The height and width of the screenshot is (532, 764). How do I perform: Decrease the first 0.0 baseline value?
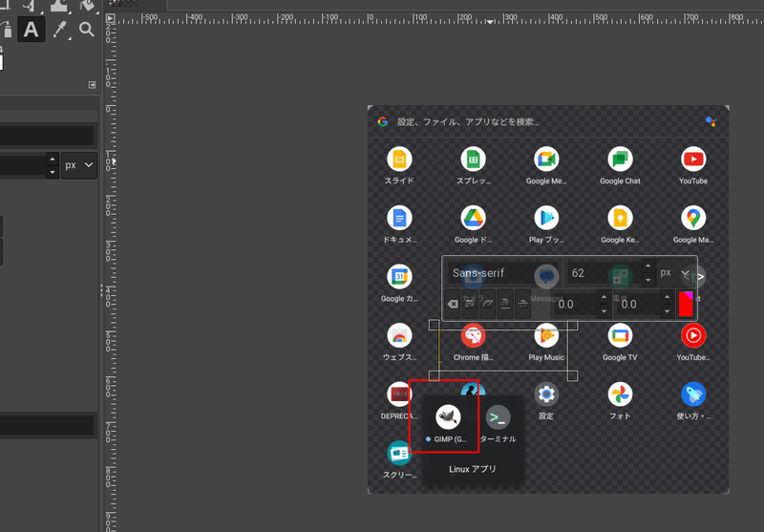click(604, 310)
